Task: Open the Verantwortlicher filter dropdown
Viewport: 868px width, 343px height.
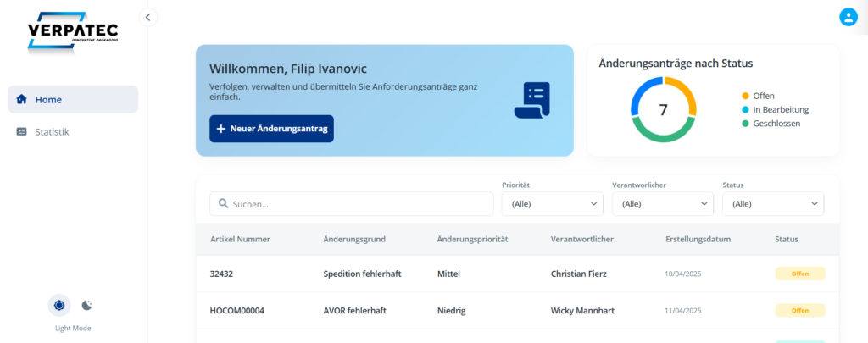Action: tap(662, 204)
